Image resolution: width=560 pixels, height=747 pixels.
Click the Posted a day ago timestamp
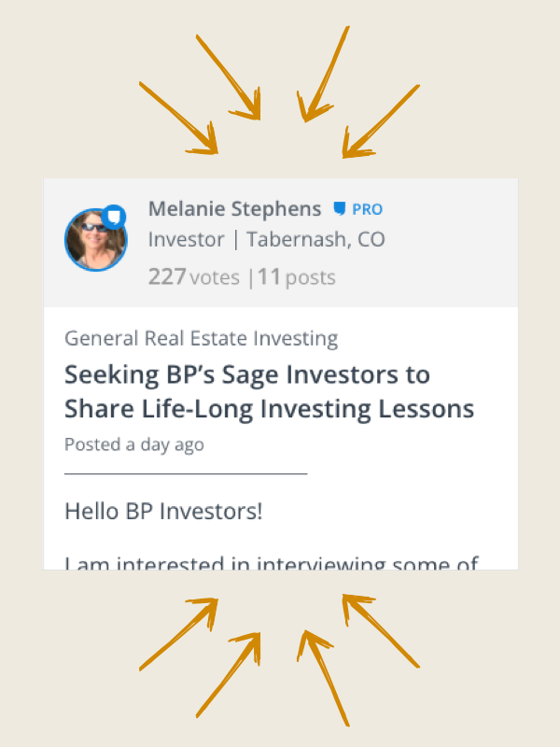click(x=134, y=444)
